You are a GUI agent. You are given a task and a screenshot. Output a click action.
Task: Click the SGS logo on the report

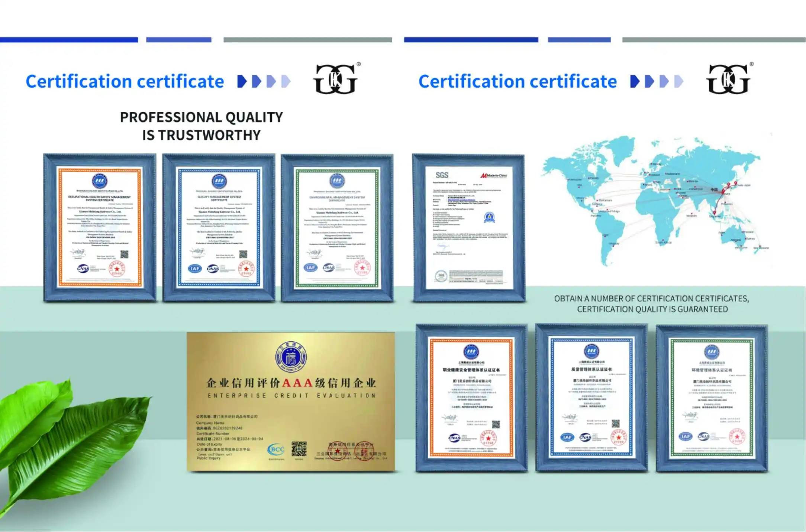tap(442, 175)
